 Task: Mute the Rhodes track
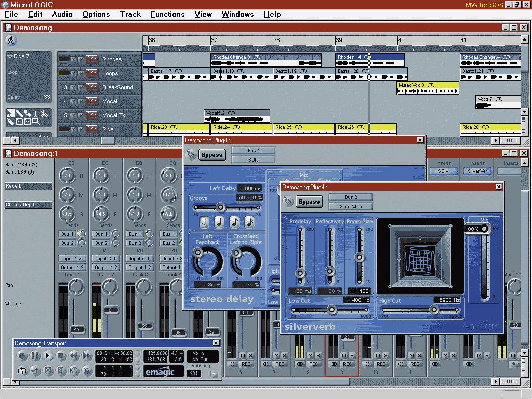click(x=73, y=59)
